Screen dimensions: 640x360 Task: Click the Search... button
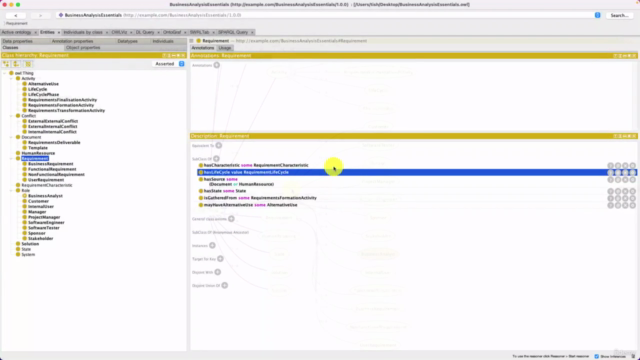point(619,16)
